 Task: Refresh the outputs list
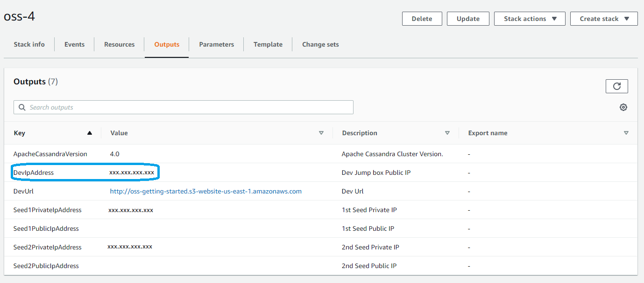click(x=616, y=86)
